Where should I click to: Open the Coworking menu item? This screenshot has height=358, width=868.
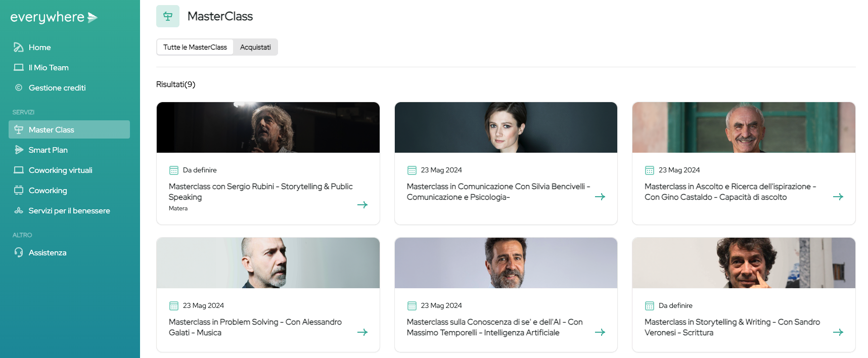click(x=69, y=190)
